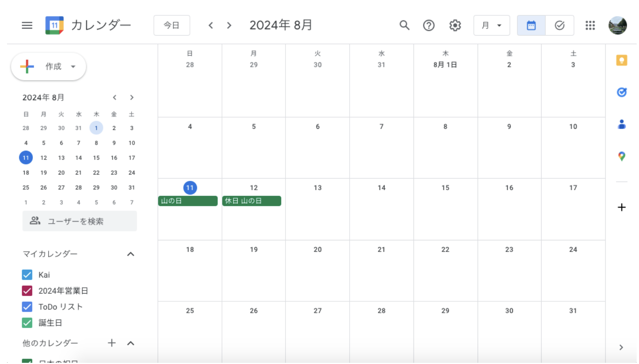The width and height of the screenshot is (639, 364).
Task: Click the ユーザーを検索 search field
Action: tap(79, 221)
